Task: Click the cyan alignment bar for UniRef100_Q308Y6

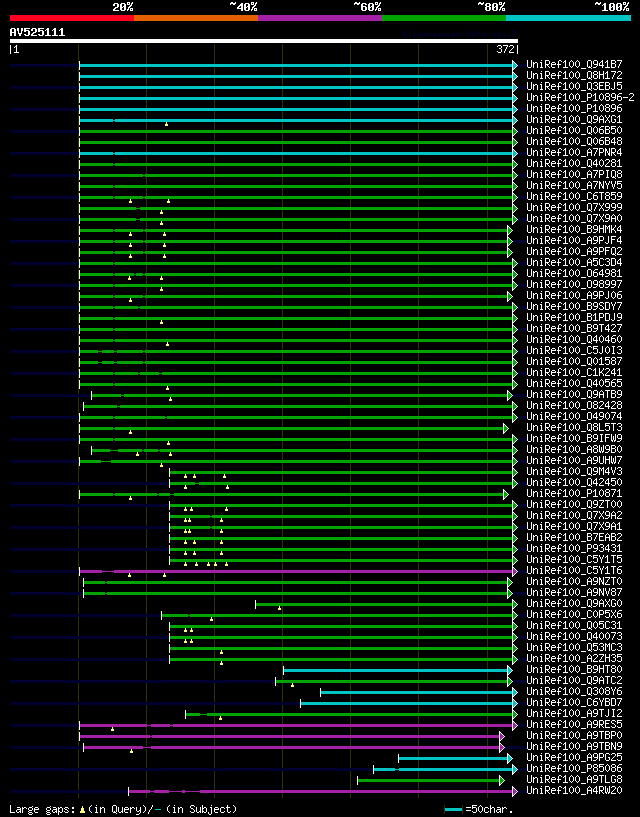Action: tap(419, 692)
